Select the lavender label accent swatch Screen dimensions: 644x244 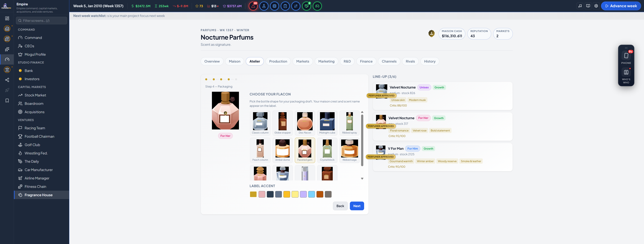pos(303,194)
